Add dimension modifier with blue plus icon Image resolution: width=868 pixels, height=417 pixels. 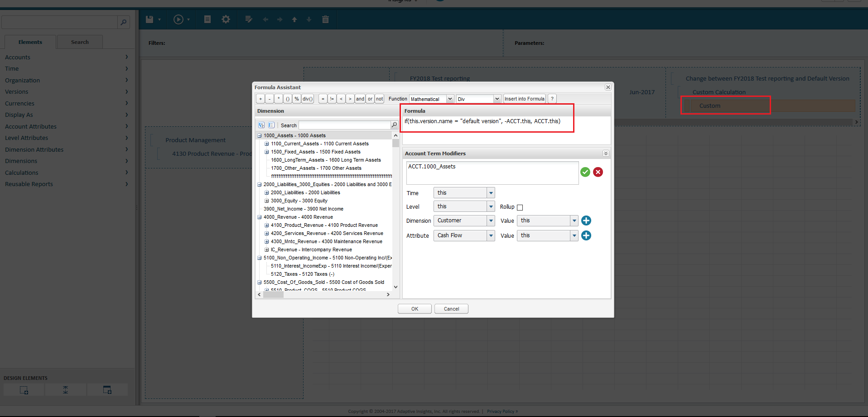point(586,220)
